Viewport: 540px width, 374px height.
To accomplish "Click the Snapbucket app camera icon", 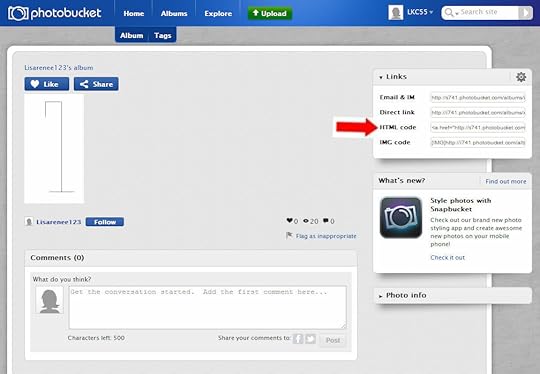I will (401, 218).
